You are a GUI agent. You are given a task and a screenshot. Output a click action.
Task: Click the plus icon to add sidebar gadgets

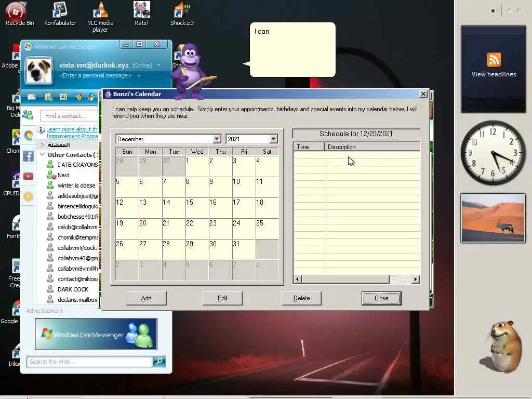[493, 11]
